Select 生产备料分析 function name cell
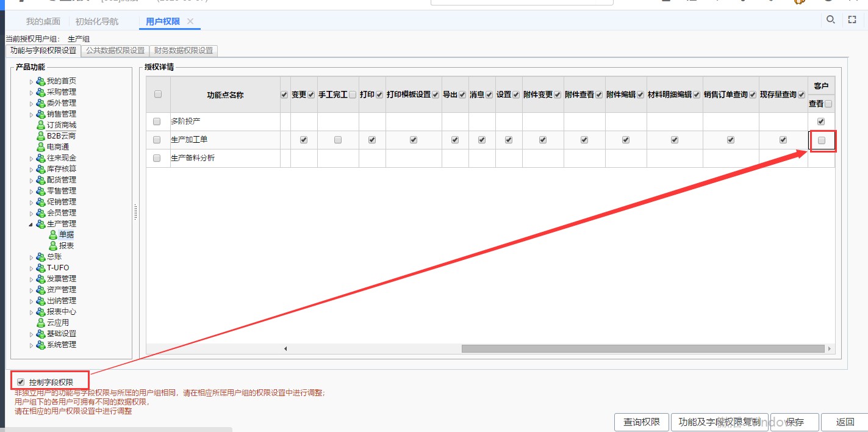This screenshot has height=432, width=868. click(225, 158)
